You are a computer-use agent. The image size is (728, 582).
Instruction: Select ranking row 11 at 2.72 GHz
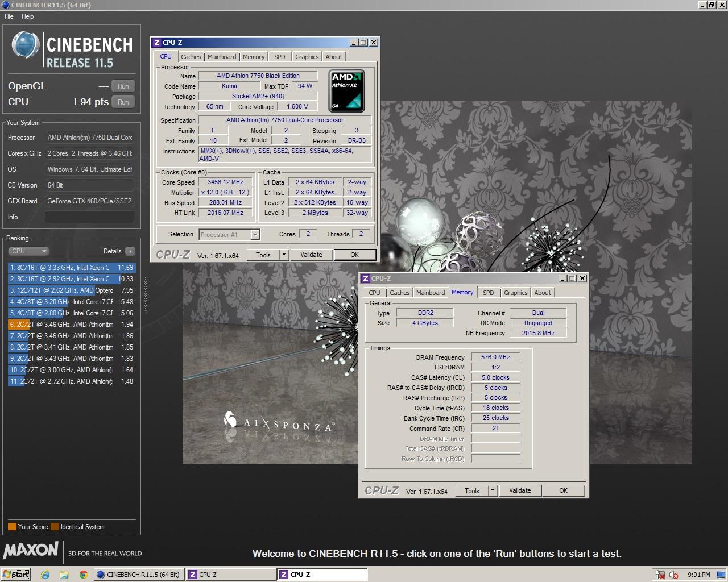tap(72, 381)
